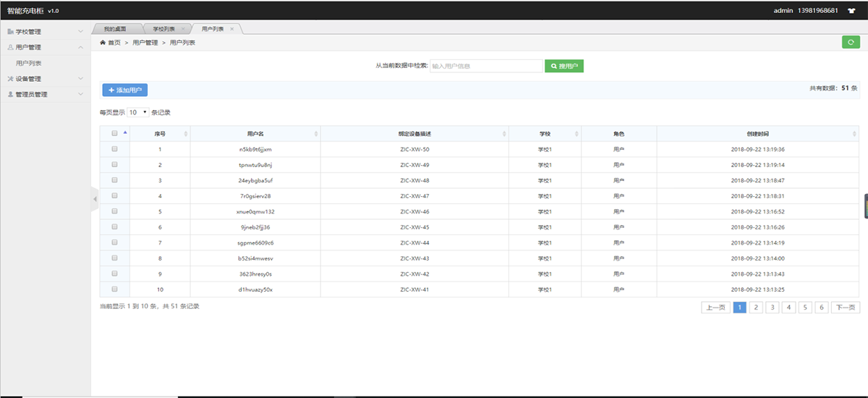Open the records-per-page dropdown showing 10

pyautogui.click(x=138, y=113)
